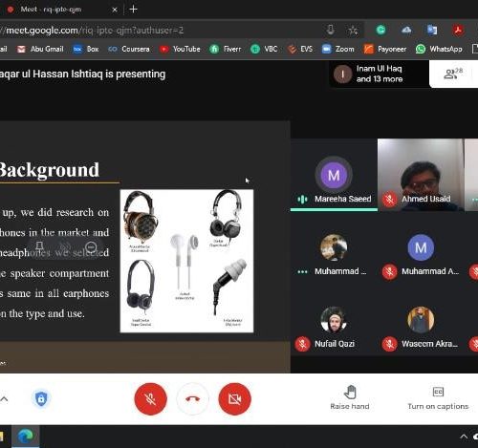Open a new browser tab
The height and width of the screenshot is (448, 478).
click(133, 10)
